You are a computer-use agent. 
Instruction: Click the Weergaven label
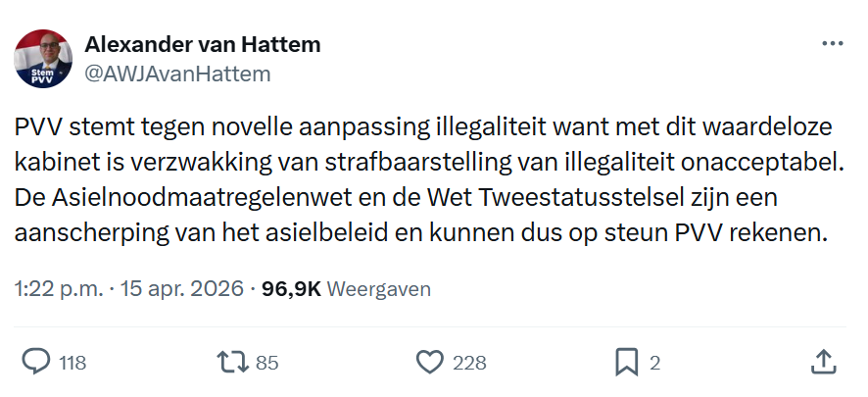pos(378,289)
